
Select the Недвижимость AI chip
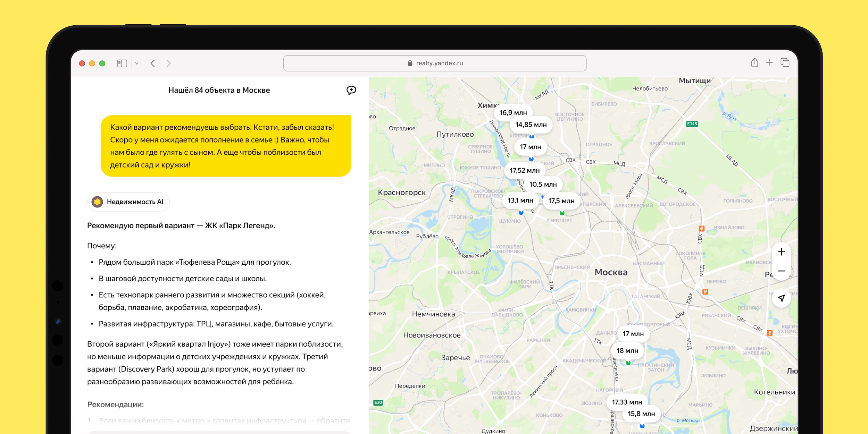(128, 202)
